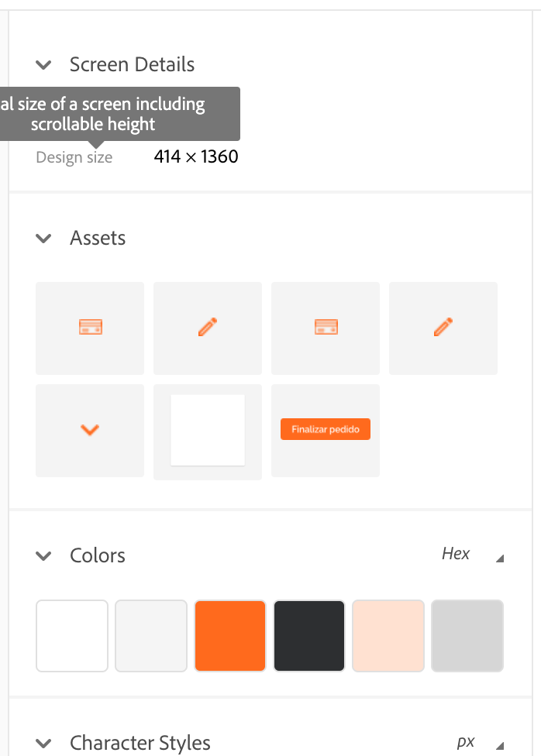The height and width of the screenshot is (756, 541).
Task: Open the px unit dropdown
Action: pyautogui.click(x=479, y=742)
